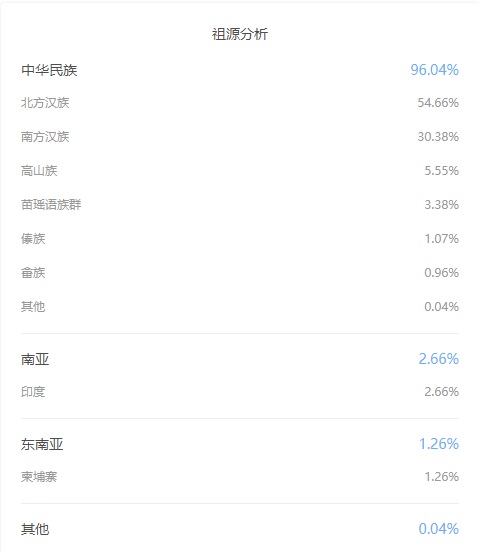Select the 畲族 entry

[x=33, y=273]
